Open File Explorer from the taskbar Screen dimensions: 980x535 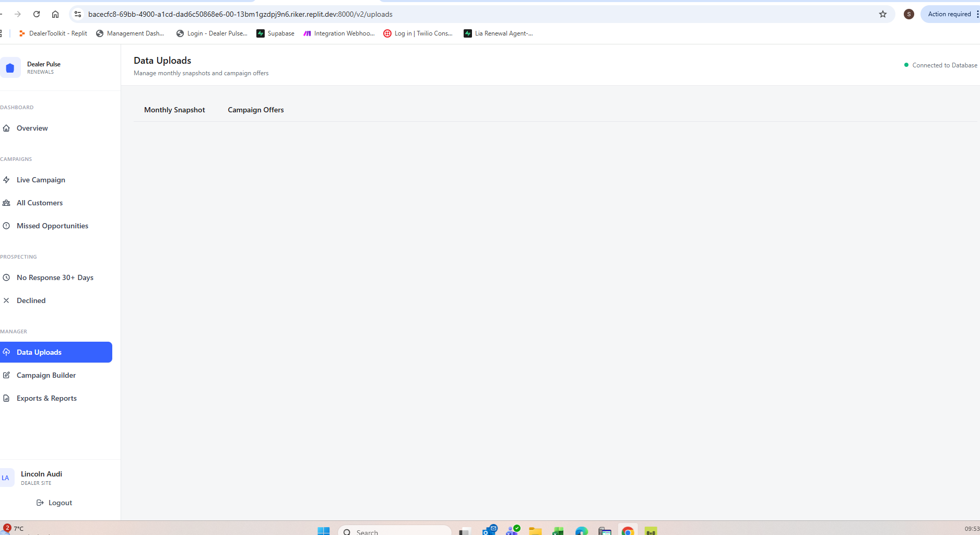(x=535, y=531)
